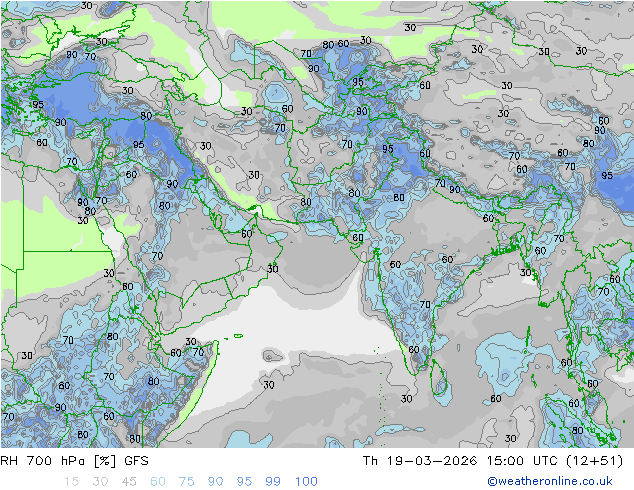Open the weatheronline.co.uk copyright link
The width and height of the screenshot is (634, 490).
[x=550, y=481]
